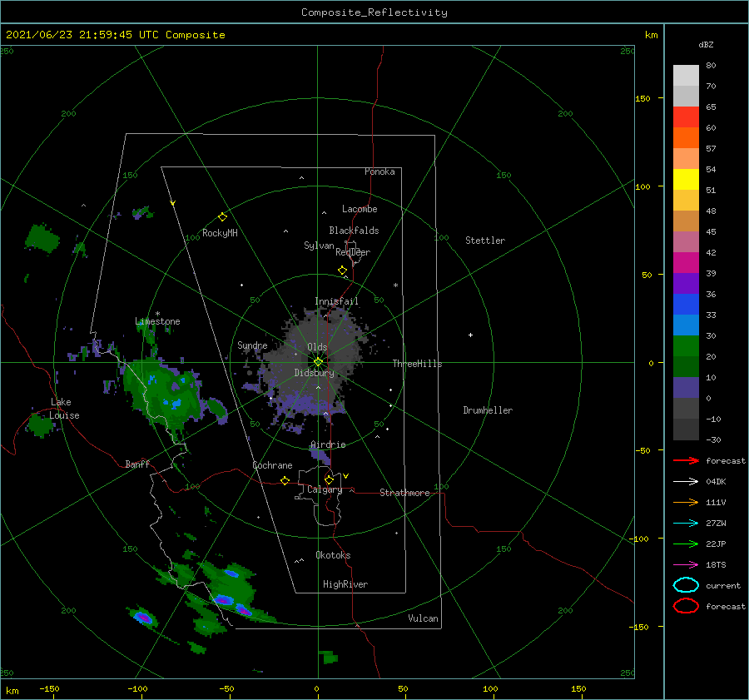Screen dimensions: 749x700
Task: Click the Sylvan label
Action: 319,246
